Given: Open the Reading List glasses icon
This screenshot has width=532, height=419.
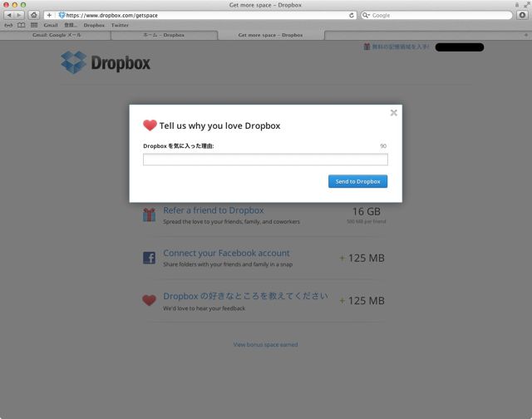Looking at the screenshot, I should [8, 25].
